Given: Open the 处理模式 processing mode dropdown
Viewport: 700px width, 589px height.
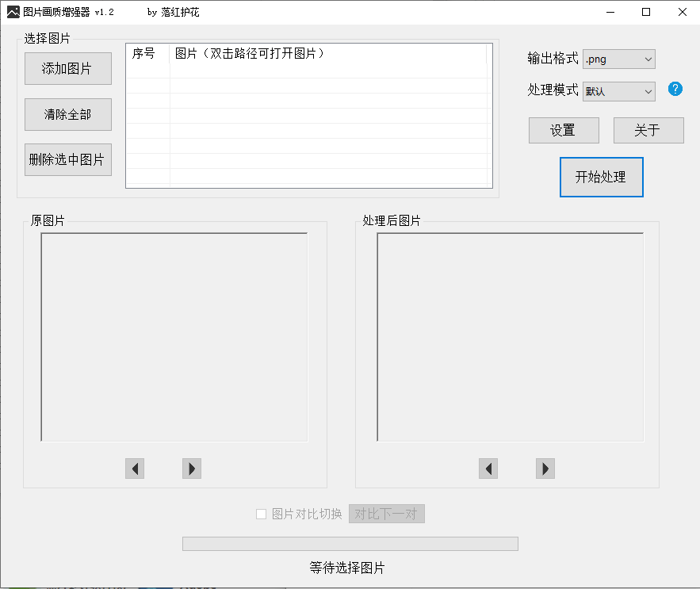Looking at the screenshot, I should (618, 91).
